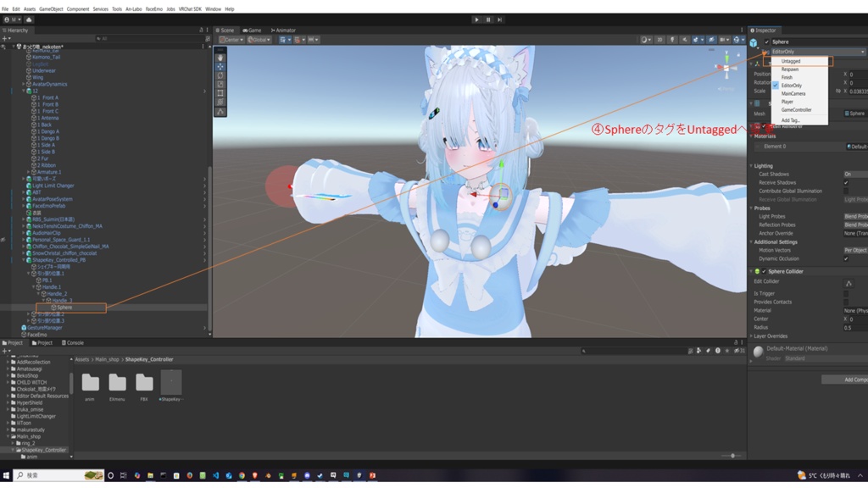
Task: Expand Layer Overrides in Sphere Collider
Action: point(751,336)
